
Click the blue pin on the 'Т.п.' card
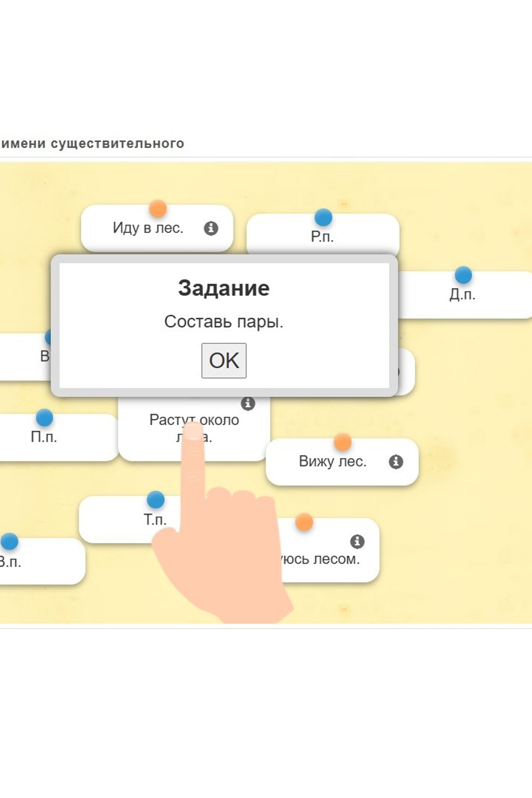156,499
